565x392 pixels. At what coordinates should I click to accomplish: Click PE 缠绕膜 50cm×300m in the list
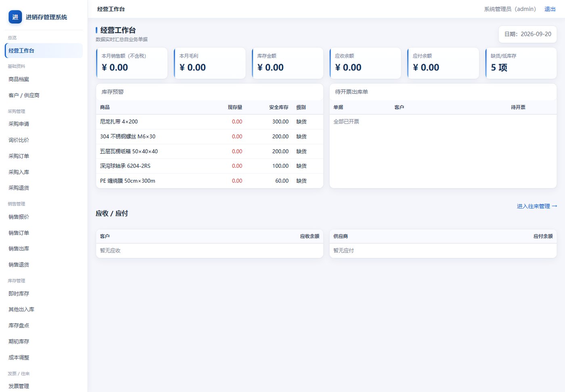pos(209,181)
